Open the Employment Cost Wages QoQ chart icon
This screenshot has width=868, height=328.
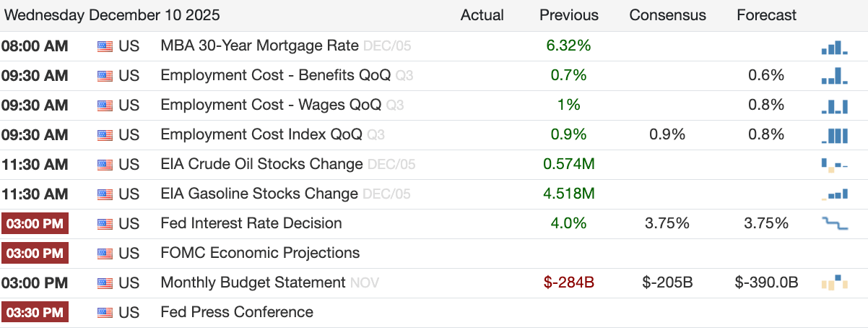click(834, 105)
